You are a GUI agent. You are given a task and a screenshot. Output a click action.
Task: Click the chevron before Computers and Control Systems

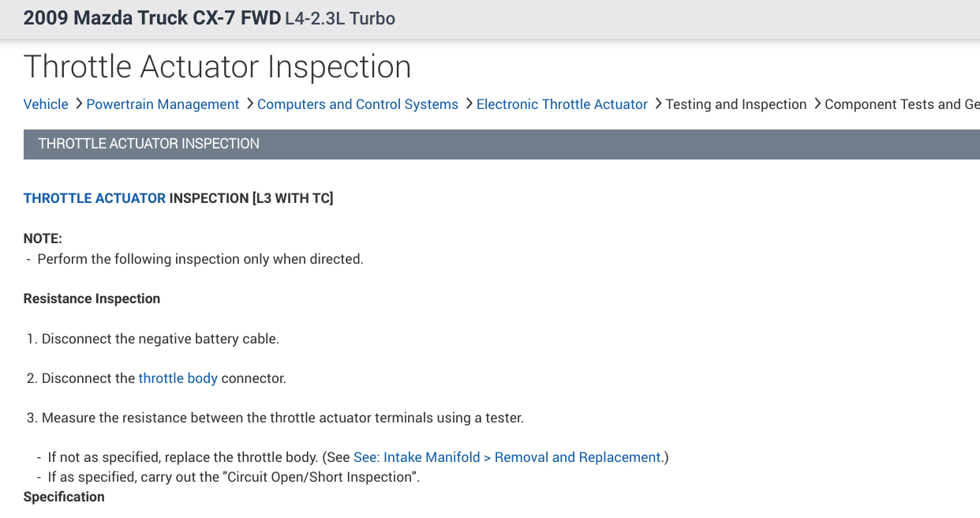(249, 103)
